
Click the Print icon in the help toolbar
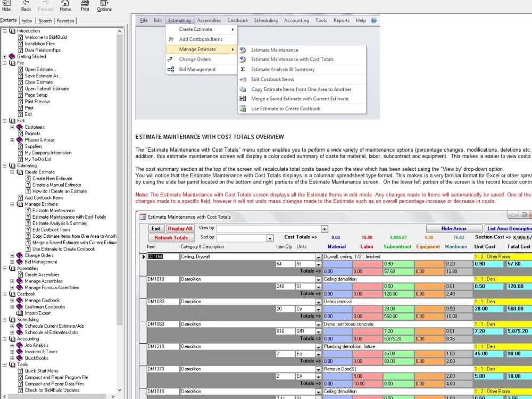[84, 6]
